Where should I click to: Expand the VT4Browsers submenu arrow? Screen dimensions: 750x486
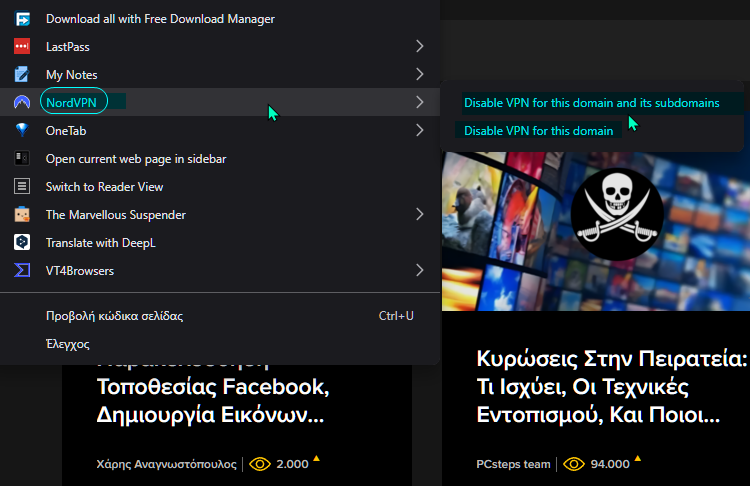[x=419, y=270]
